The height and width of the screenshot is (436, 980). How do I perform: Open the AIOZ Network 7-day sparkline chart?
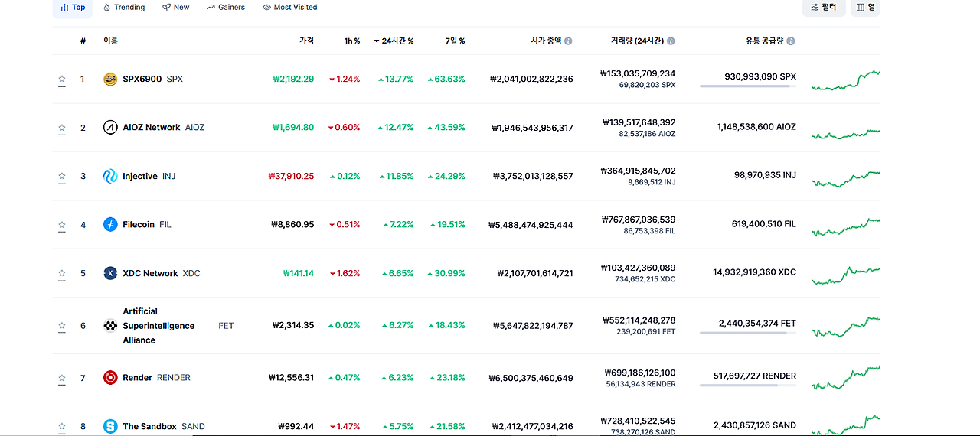(846, 134)
